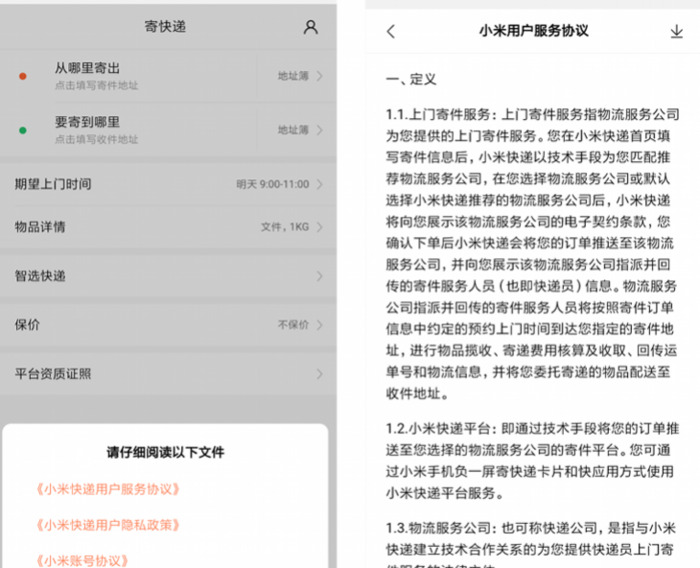Click the red sender dot marker
Viewport: 700px width, 568px height.
(x=23, y=76)
